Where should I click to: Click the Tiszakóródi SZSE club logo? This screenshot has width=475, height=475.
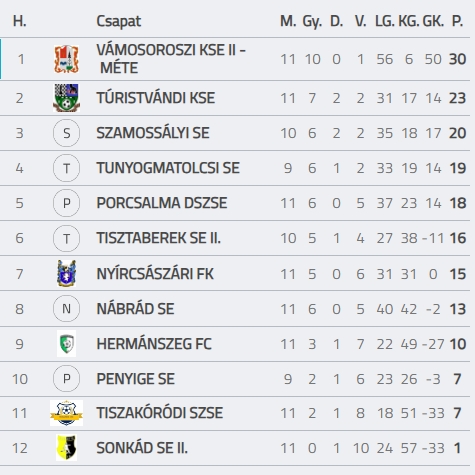(x=66, y=413)
